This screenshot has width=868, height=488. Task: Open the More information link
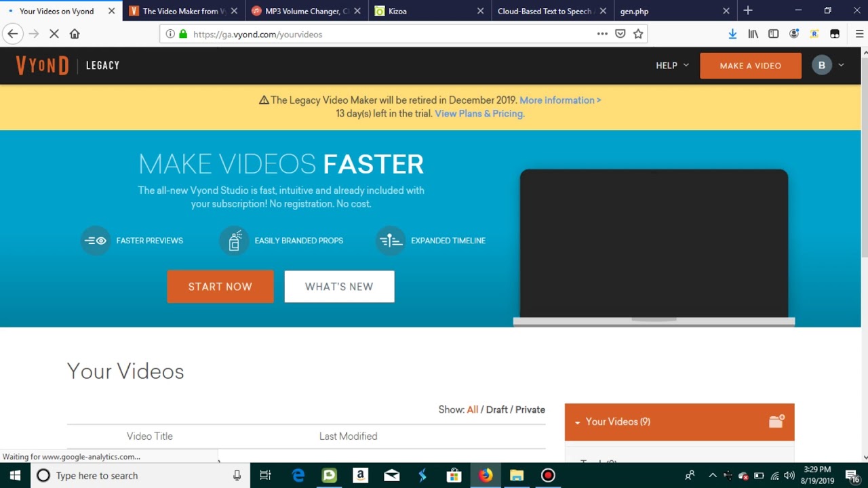click(560, 100)
